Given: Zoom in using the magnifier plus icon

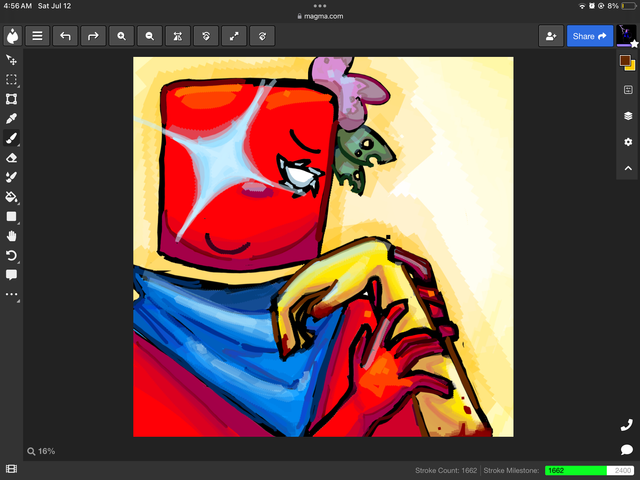Looking at the screenshot, I should [x=122, y=36].
